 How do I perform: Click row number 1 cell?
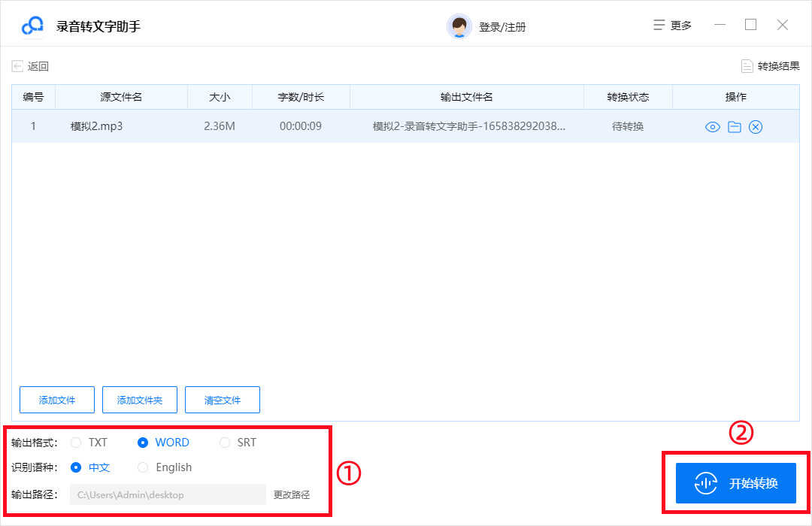33,126
